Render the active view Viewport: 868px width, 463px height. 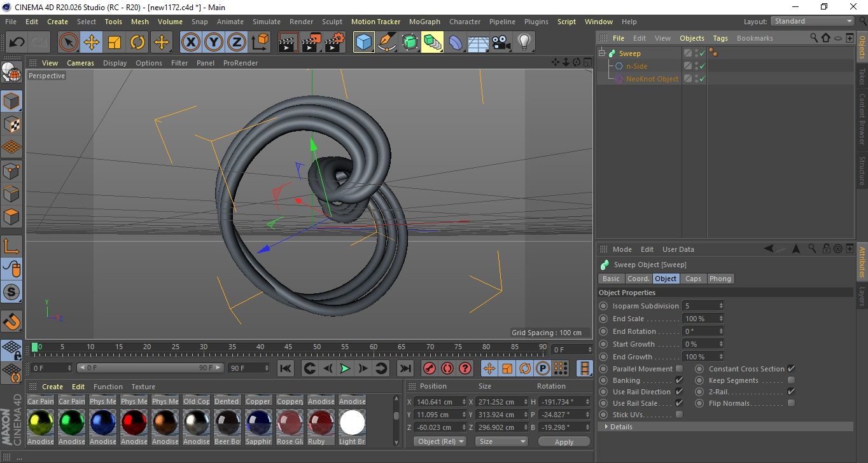tap(288, 43)
